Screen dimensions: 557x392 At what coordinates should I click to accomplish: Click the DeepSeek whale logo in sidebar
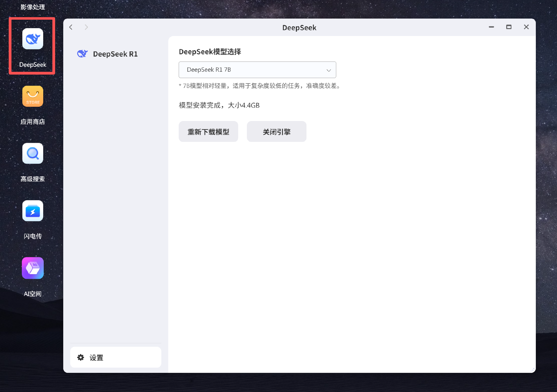[x=82, y=54]
